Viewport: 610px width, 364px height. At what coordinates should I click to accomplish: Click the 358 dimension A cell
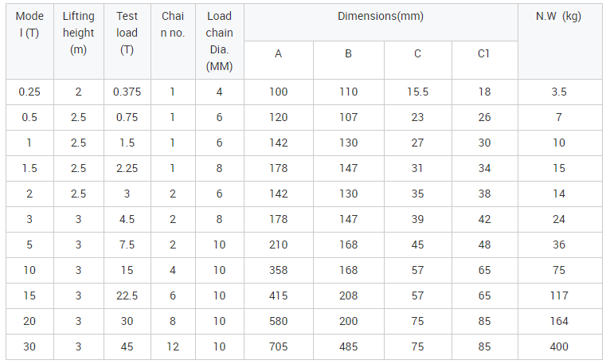[x=279, y=270]
